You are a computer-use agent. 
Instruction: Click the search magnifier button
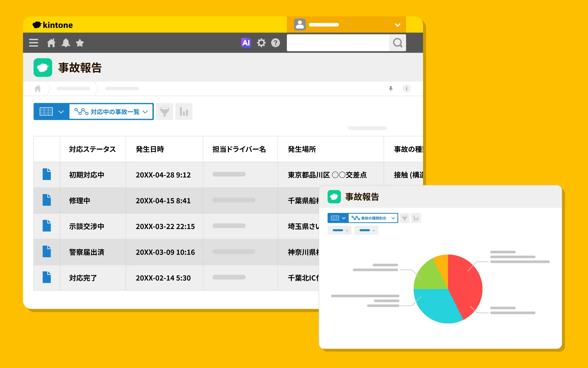pyautogui.click(x=398, y=43)
